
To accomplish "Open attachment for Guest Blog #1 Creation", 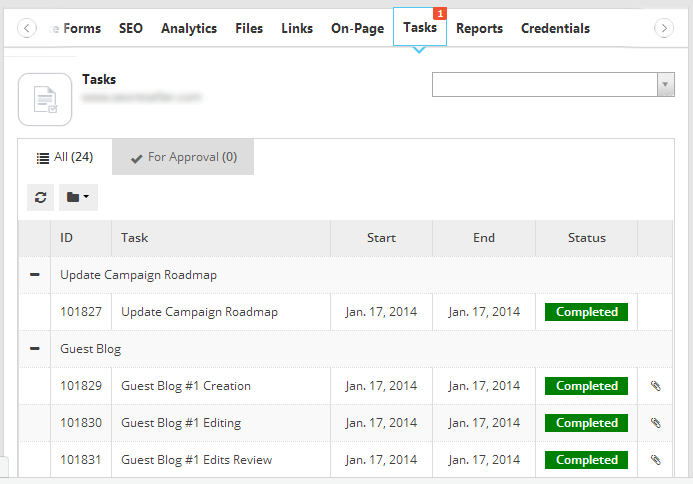I will click(x=655, y=386).
